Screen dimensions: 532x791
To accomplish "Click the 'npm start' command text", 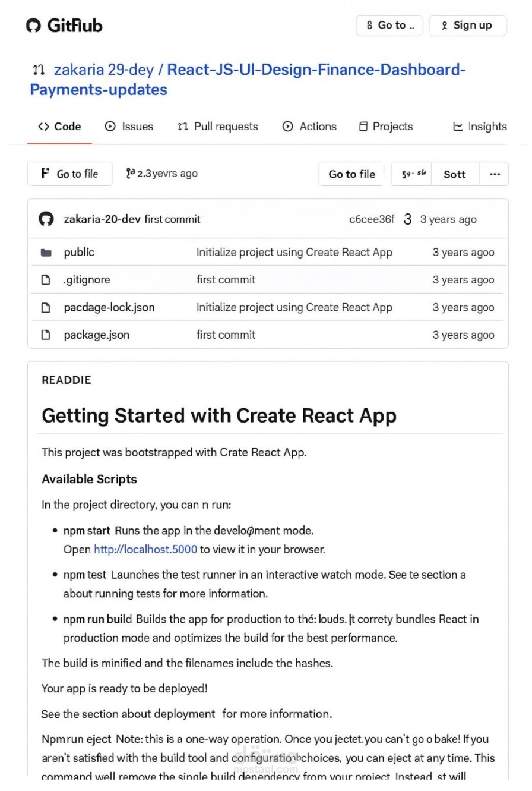I will (x=87, y=530).
